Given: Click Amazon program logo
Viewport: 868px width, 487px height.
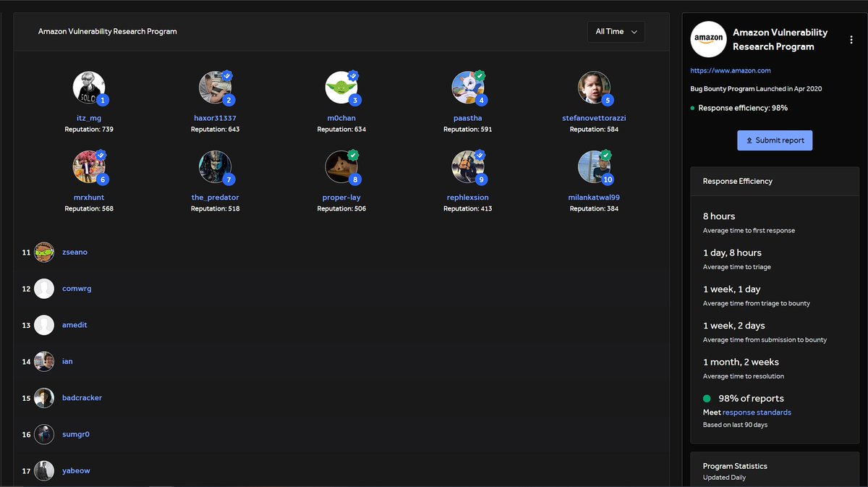Looking at the screenshot, I should 708,39.
